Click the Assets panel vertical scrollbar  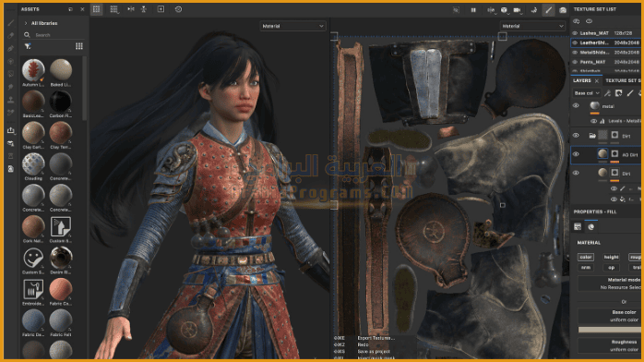(x=84, y=89)
